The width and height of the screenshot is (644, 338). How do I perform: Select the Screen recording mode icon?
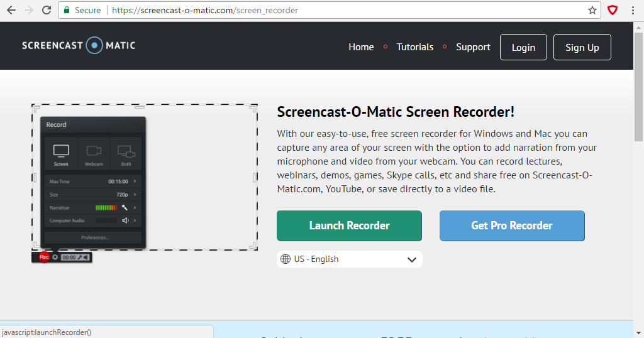61,151
